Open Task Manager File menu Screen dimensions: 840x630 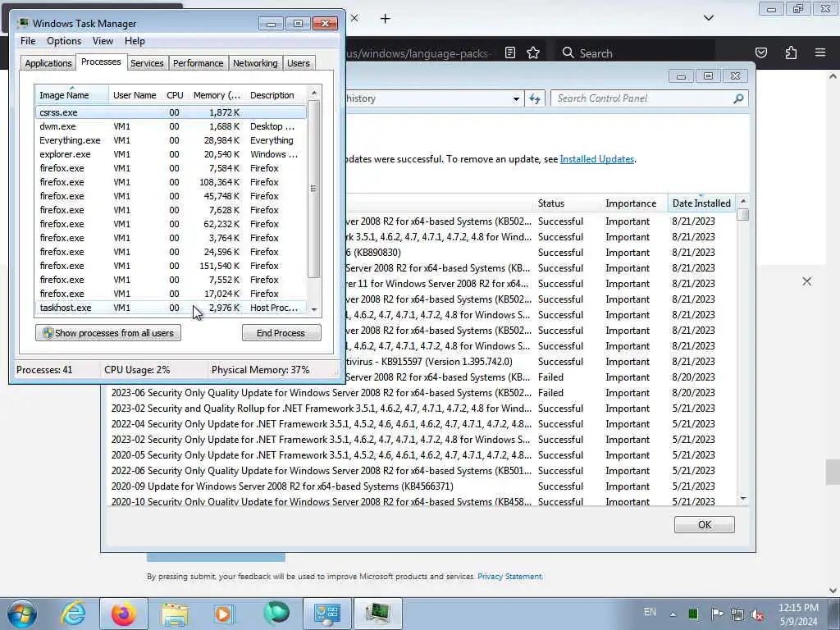[x=28, y=41]
